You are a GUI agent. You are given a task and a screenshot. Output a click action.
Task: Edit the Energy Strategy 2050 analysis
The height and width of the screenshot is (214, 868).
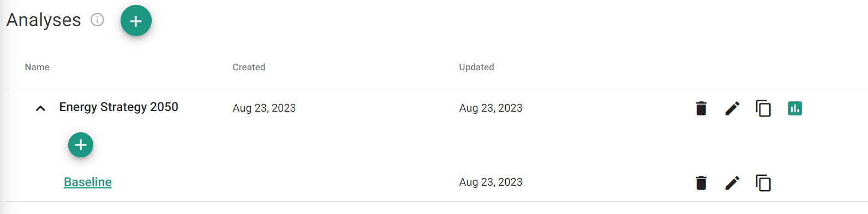[732, 108]
